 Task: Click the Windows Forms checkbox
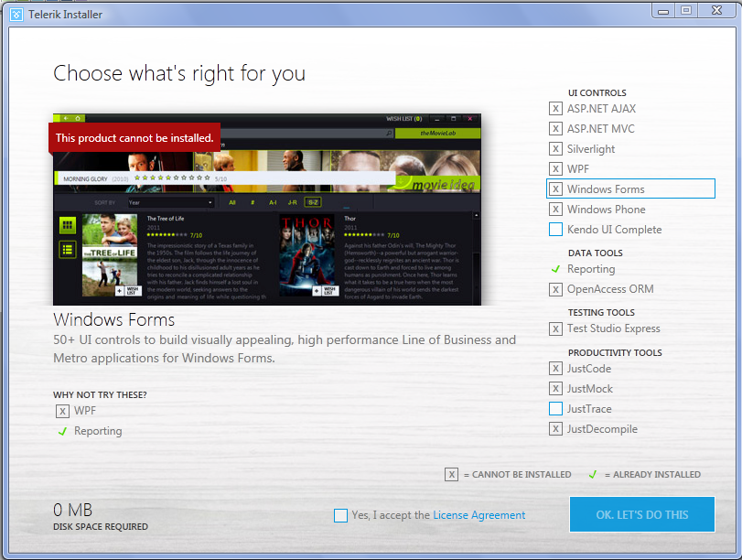click(555, 188)
